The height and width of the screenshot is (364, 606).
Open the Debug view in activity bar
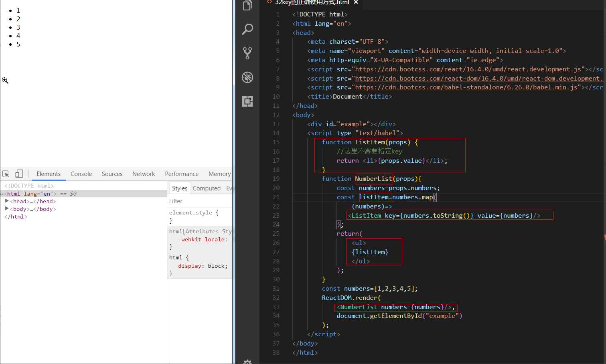point(247,77)
